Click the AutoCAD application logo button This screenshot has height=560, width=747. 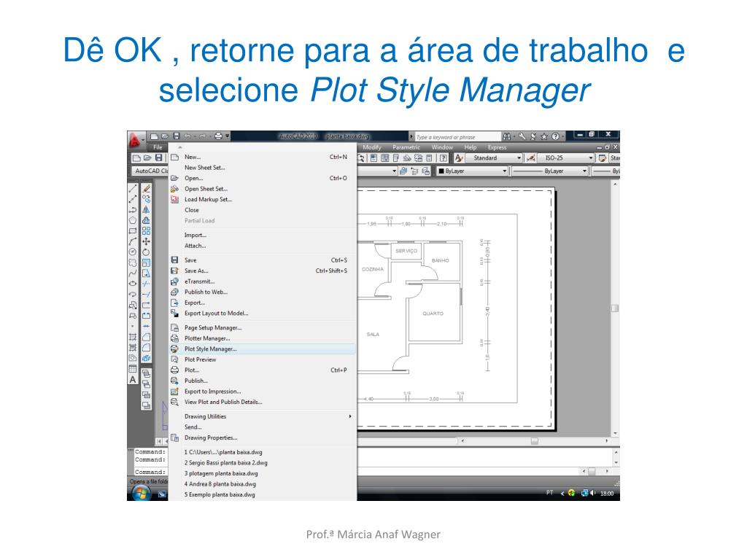point(135,139)
